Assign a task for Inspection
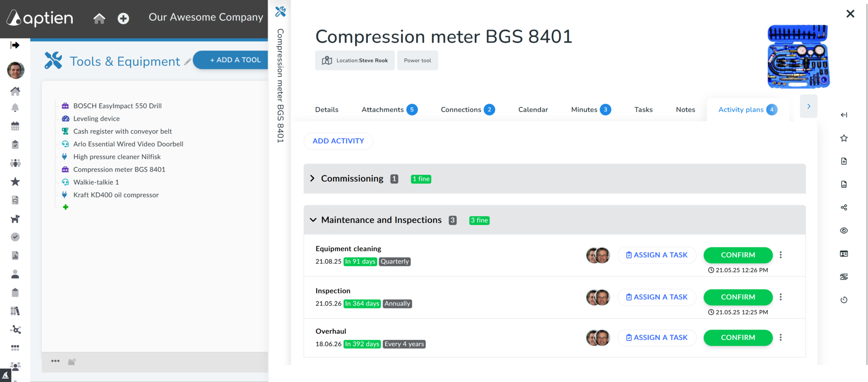Image resolution: width=868 pixels, height=382 pixels. coord(656,297)
